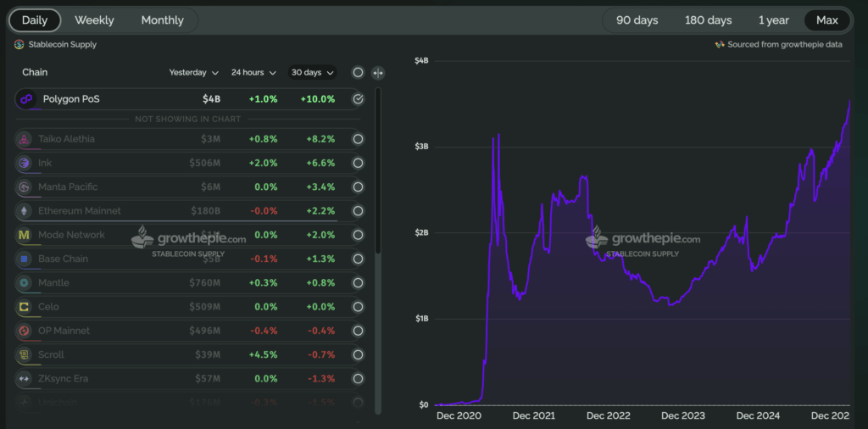Click the OP Mainnet chain icon
868x429 pixels.
coord(23,331)
